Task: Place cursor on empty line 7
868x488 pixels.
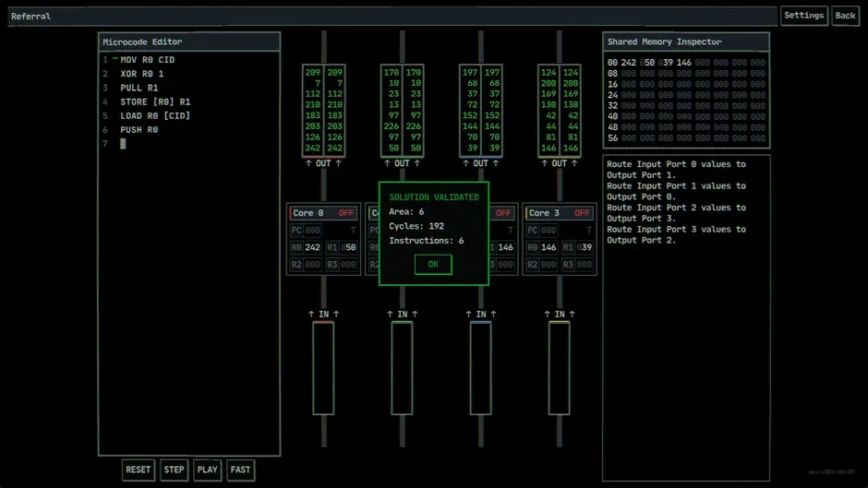Action: click(x=123, y=144)
